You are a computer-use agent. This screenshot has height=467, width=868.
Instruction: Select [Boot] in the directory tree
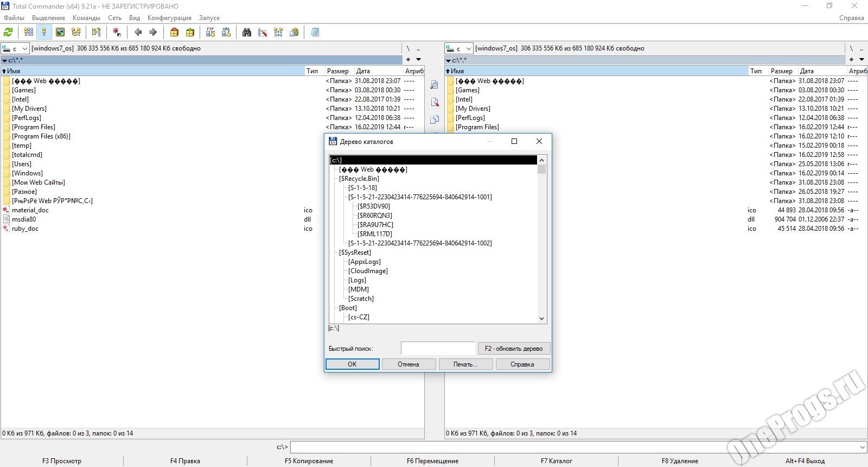coord(348,308)
